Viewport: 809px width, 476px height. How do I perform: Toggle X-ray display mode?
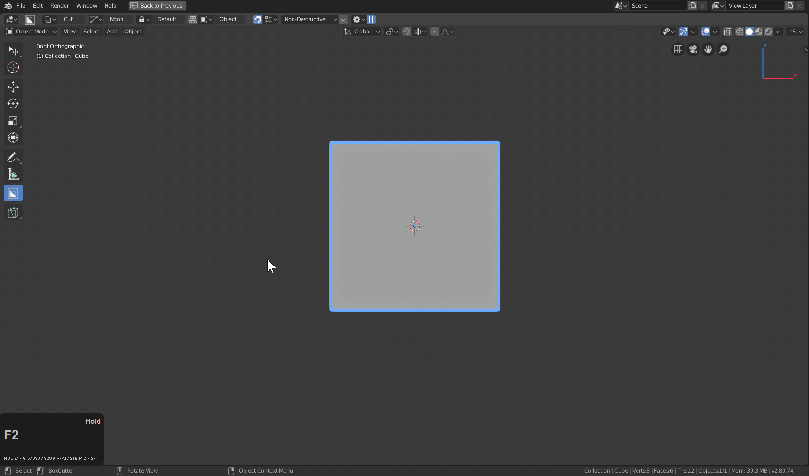tap(727, 32)
